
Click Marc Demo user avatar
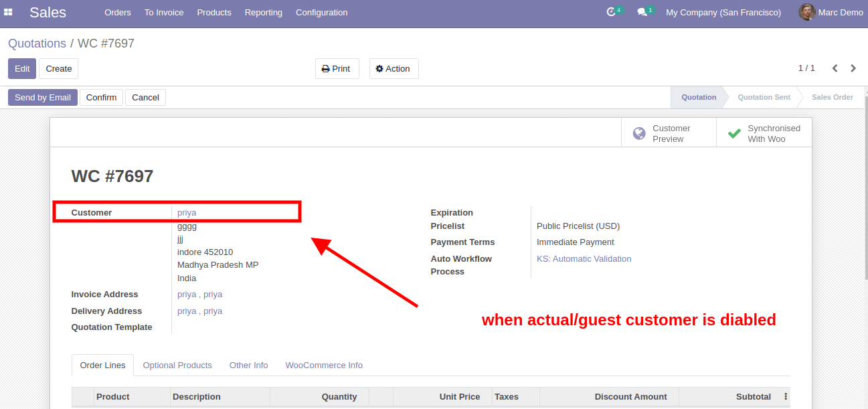(x=806, y=12)
